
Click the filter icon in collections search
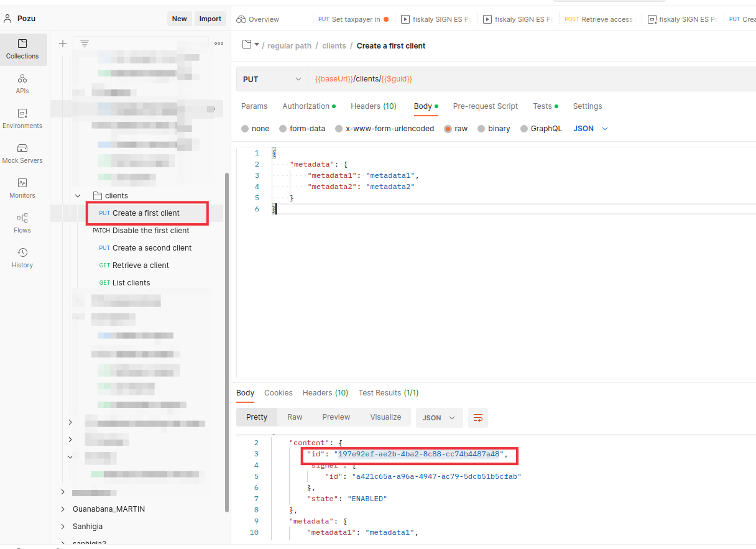coord(85,44)
